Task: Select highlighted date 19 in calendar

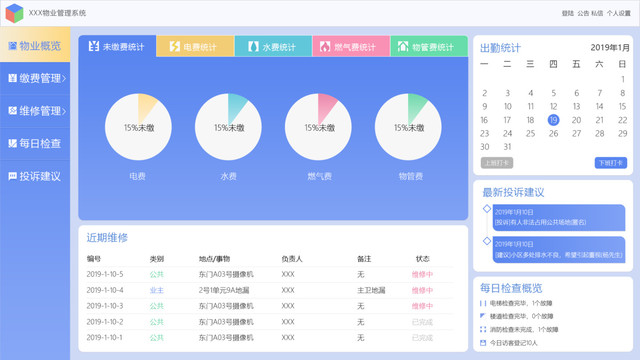Action: pyautogui.click(x=553, y=120)
